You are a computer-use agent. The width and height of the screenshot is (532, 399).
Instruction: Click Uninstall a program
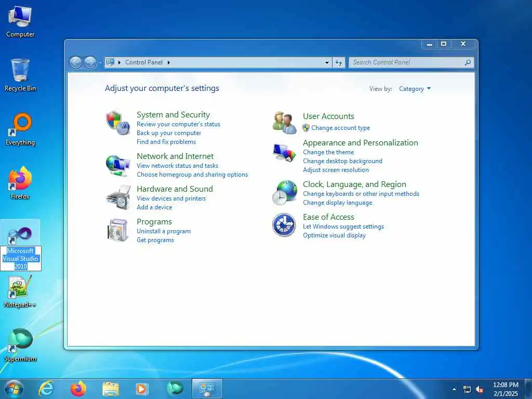(164, 231)
